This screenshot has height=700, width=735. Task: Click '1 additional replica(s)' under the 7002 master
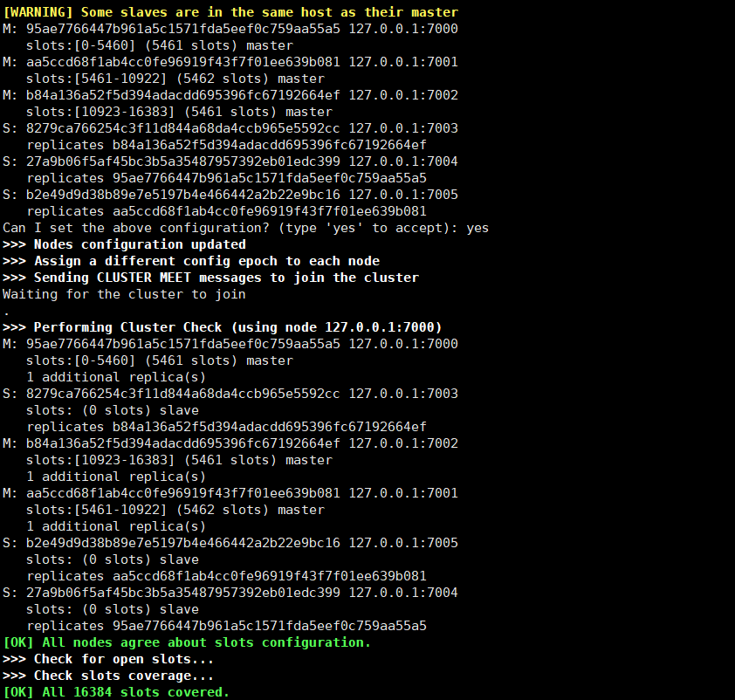pyautogui.click(x=116, y=477)
